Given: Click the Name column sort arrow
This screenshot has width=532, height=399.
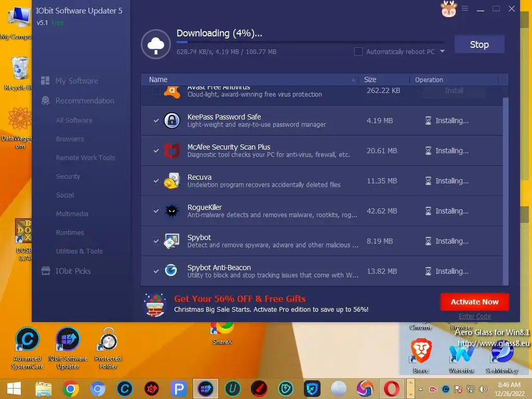Looking at the screenshot, I should [353, 80].
